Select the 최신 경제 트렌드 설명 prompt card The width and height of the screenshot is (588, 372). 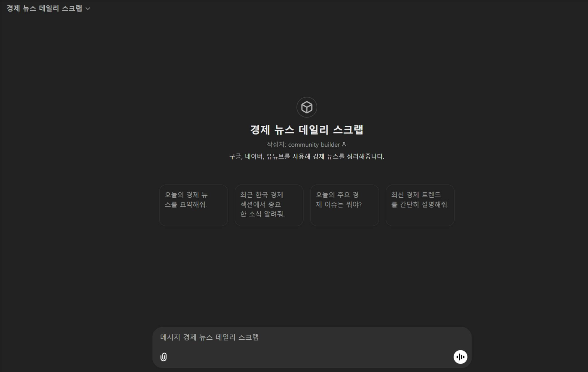tap(420, 205)
